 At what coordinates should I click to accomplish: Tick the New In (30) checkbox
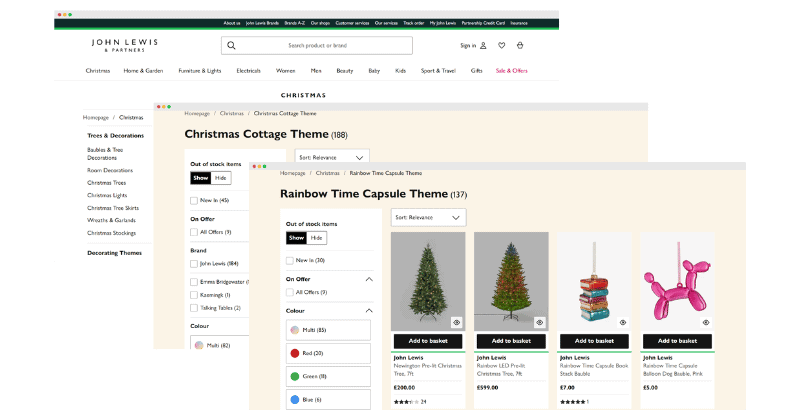pos(290,260)
